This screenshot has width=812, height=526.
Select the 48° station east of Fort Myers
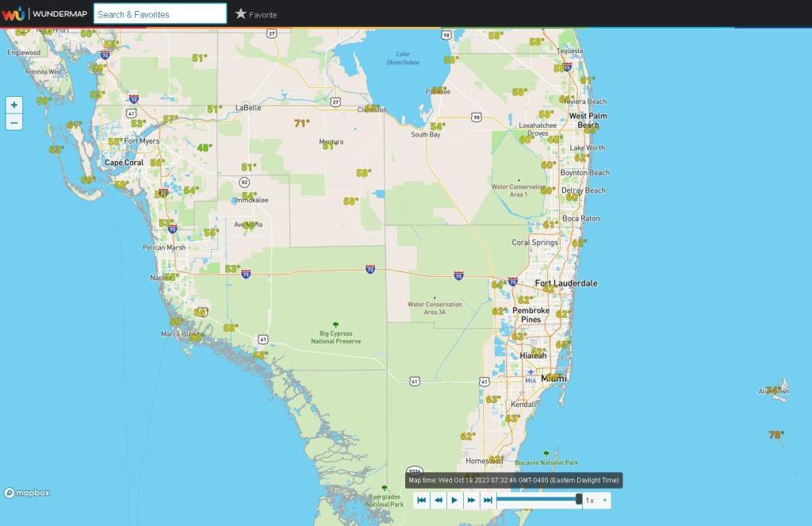point(204,148)
